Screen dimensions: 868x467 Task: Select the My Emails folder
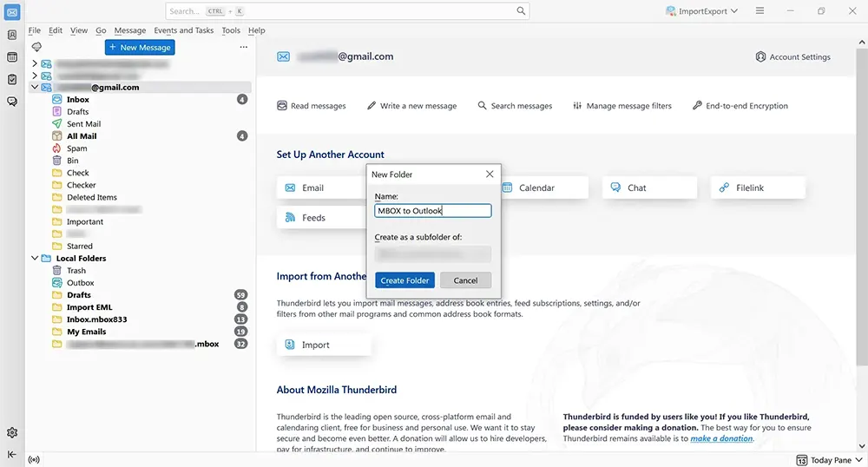86,332
